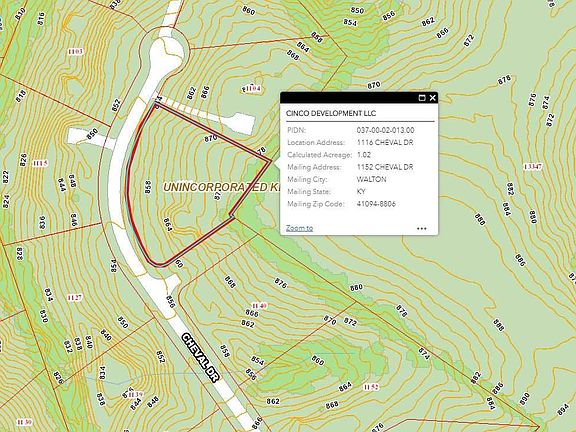576x432 pixels.
Task: Select the parcel labeled 1103
Action: [x=75, y=51]
